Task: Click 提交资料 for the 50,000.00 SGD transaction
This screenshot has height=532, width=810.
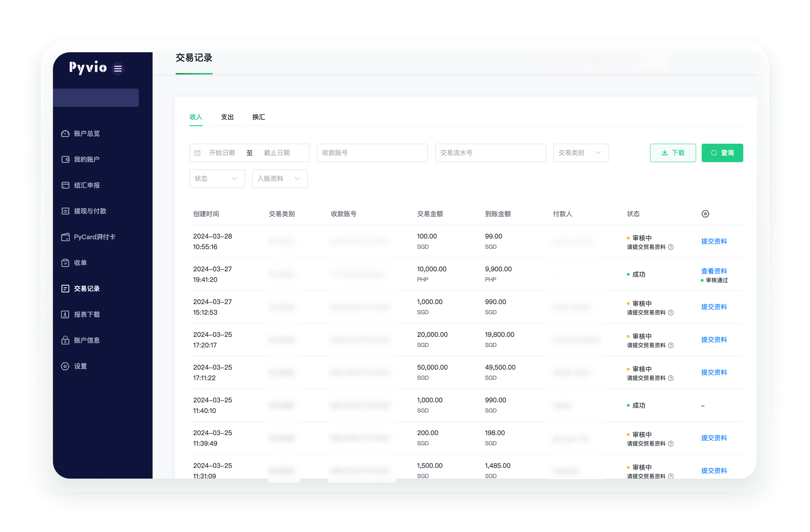Action: point(714,373)
